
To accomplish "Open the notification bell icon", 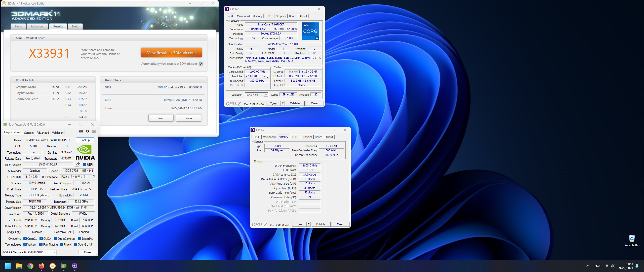I will [x=637, y=266].
